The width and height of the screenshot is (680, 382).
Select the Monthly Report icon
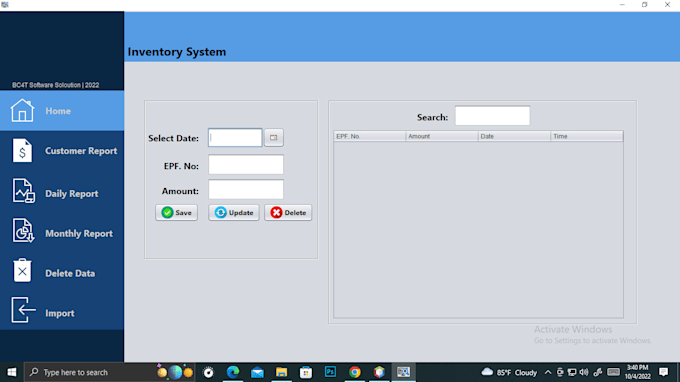coord(23,231)
